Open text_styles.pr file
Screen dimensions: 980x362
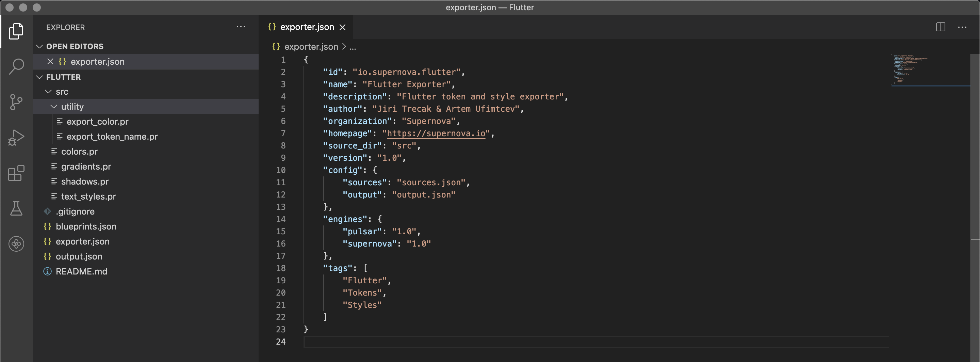coord(88,196)
